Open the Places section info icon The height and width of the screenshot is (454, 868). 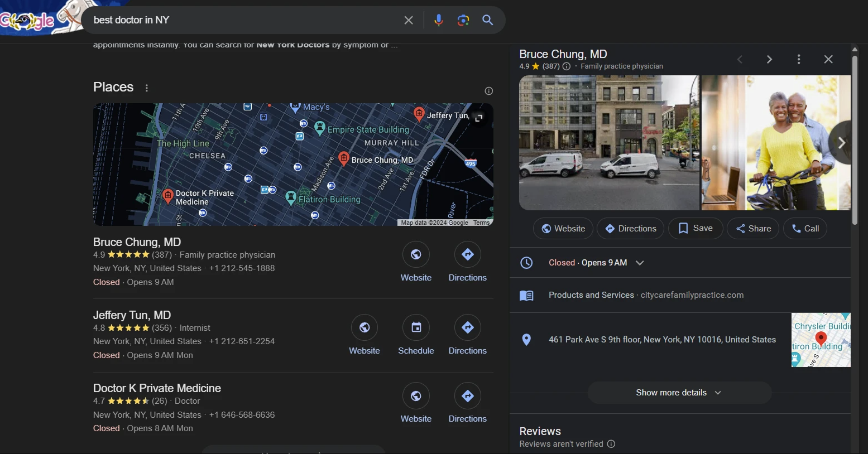point(489,91)
